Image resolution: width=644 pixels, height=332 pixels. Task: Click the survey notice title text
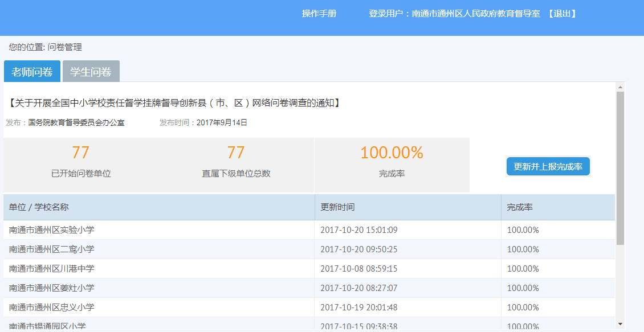point(175,103)
